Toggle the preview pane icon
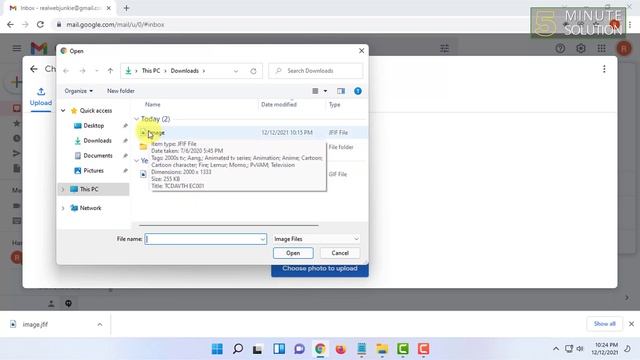The width and height of the screenshot is (640, 360). [x=341, y=91]
